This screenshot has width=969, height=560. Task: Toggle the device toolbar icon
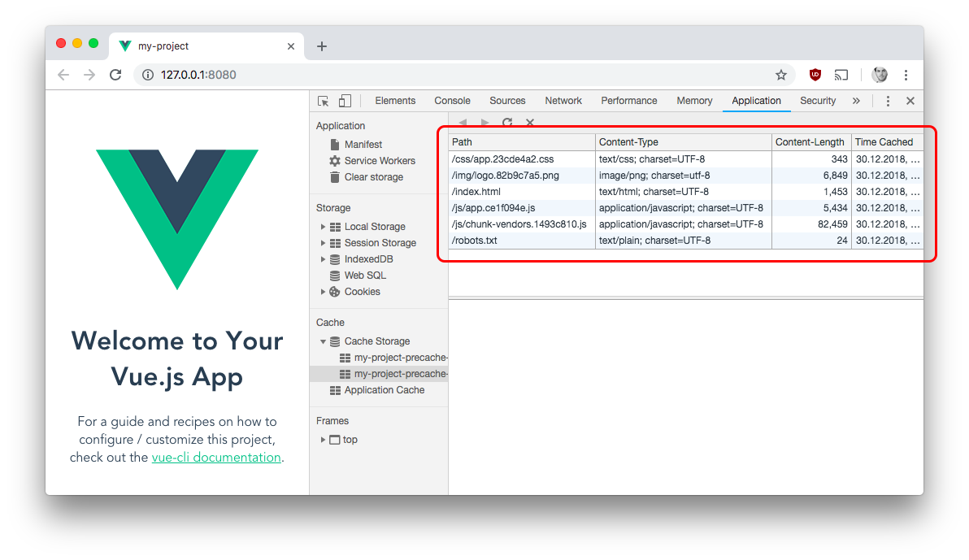(x=345, y=101)
